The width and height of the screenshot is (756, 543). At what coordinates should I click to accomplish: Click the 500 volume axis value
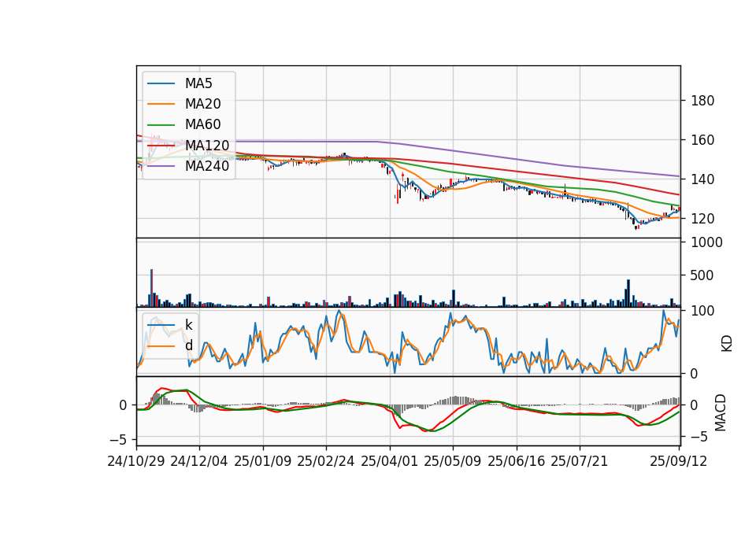(x=702, y=275)
